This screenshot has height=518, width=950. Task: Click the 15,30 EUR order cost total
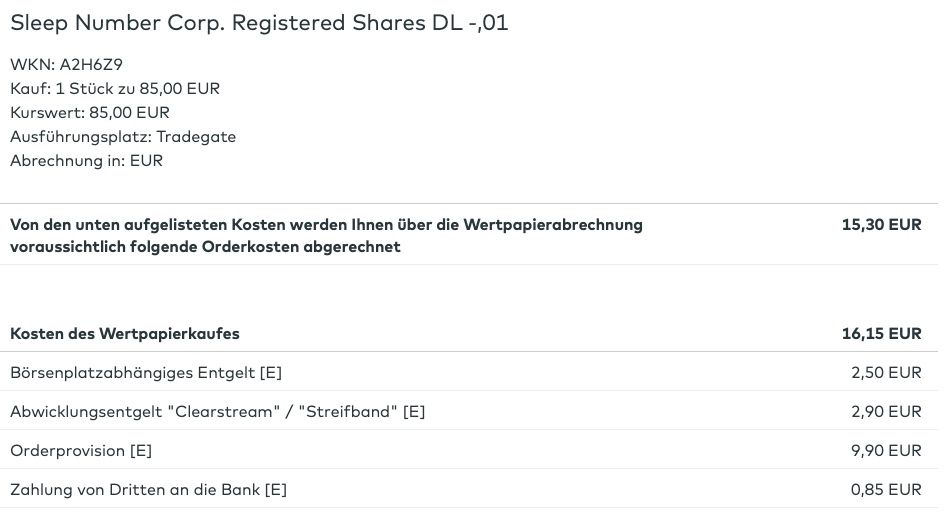coord(881,225)
